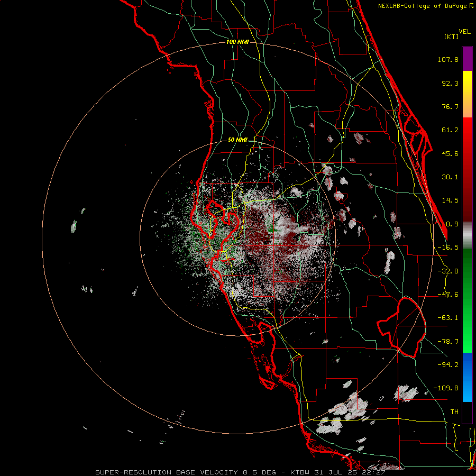Image resolution: width=476 pixels, height=476 pixels.
Task: Select the 45.6 legend value
Action: click(x=450, y=153)
